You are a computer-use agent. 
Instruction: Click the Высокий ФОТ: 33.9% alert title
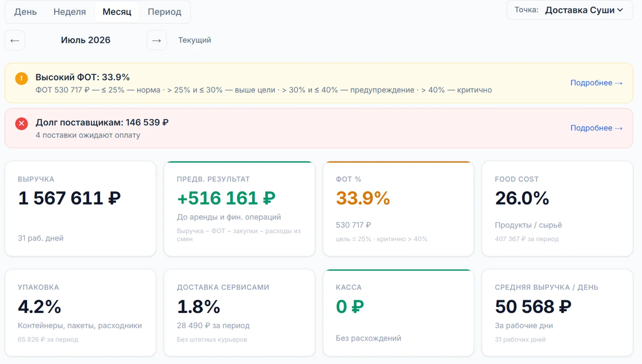point(83,77)
